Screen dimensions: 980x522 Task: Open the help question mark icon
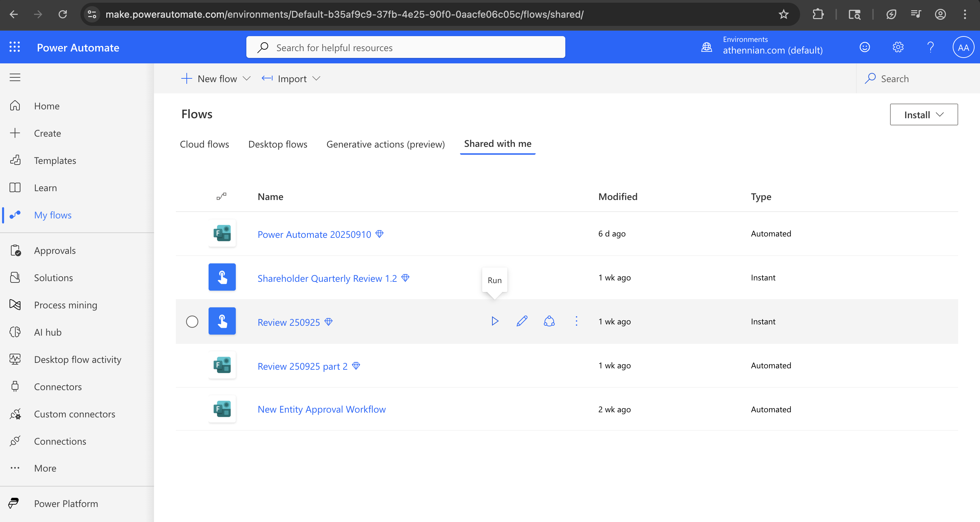pos(931,47)
